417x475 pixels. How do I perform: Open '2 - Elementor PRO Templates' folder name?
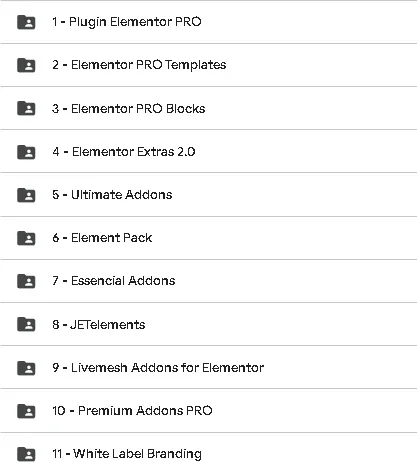pos(139,65)
